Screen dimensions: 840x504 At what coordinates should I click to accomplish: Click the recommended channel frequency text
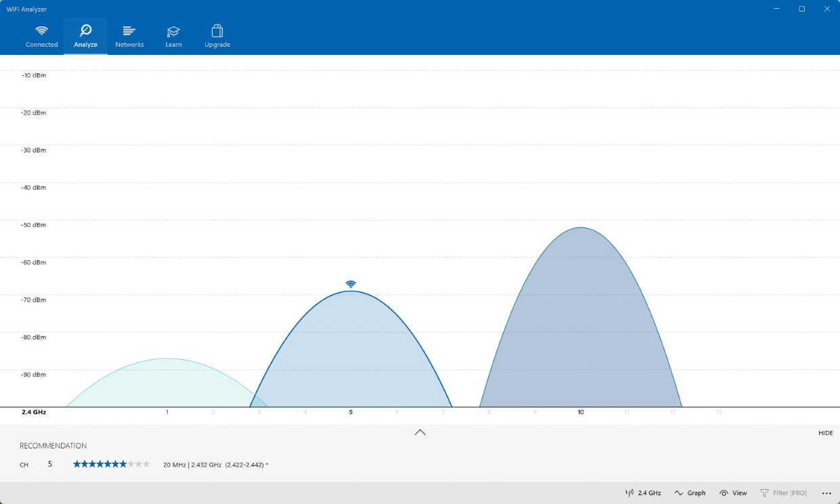point(214,465)
